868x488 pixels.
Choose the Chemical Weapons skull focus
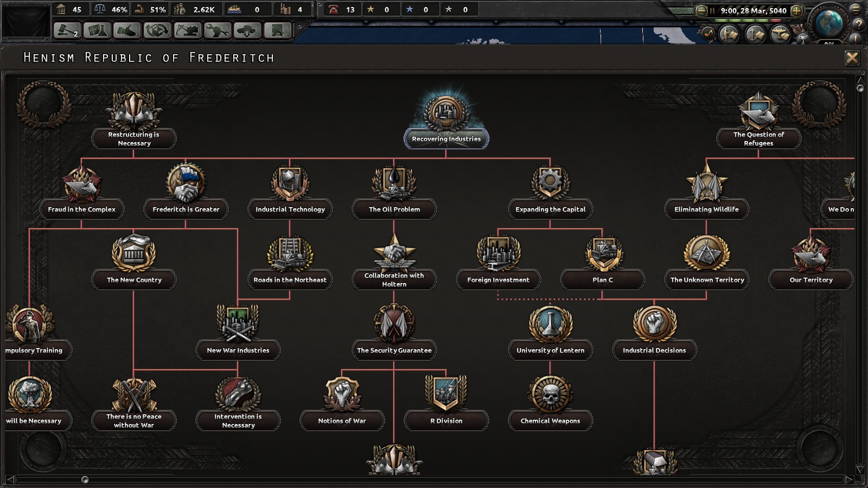pyautogui.click(x=550, y=395)
